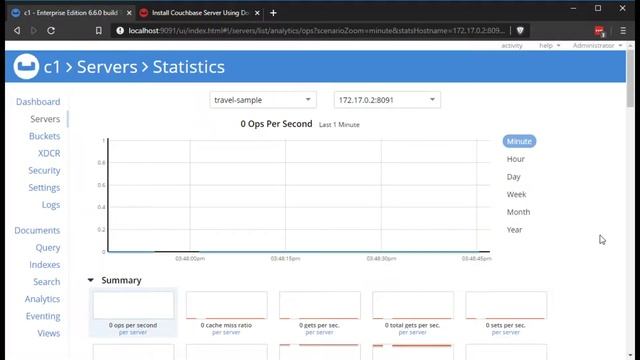Screen dimensions: 640x360
Task: Select the Year zoom interval
Action: 514,230
